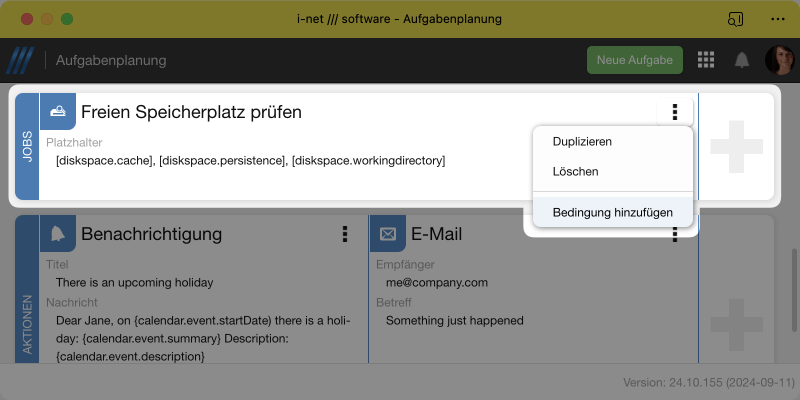Click the i-net software logo
Image resolution: width=800 pixels, height=400 pixels.
pyautogui.click(x=20, y=60)
